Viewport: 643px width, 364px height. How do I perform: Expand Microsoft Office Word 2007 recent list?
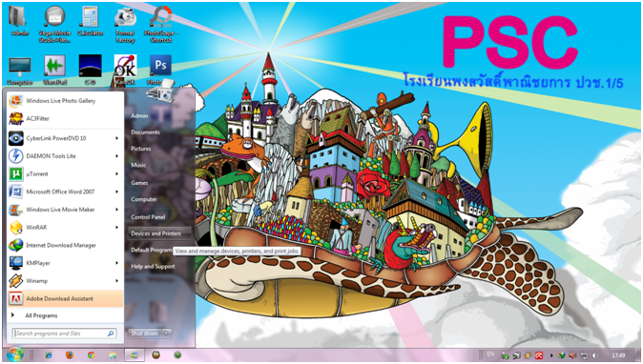coord(117,192)
